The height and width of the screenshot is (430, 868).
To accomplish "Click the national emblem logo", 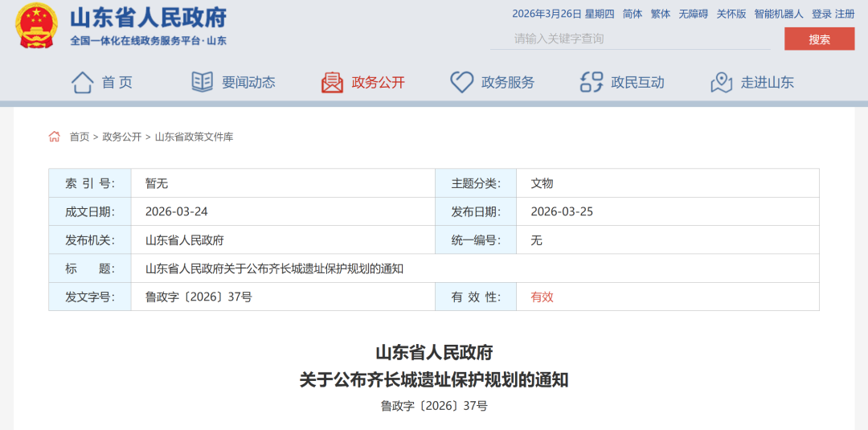I will tap(37, 26).
